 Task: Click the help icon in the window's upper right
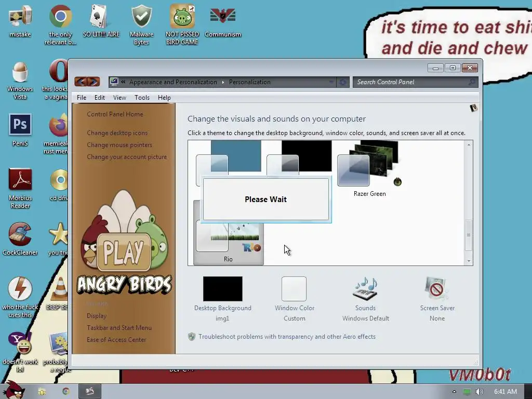coord(473,108)
